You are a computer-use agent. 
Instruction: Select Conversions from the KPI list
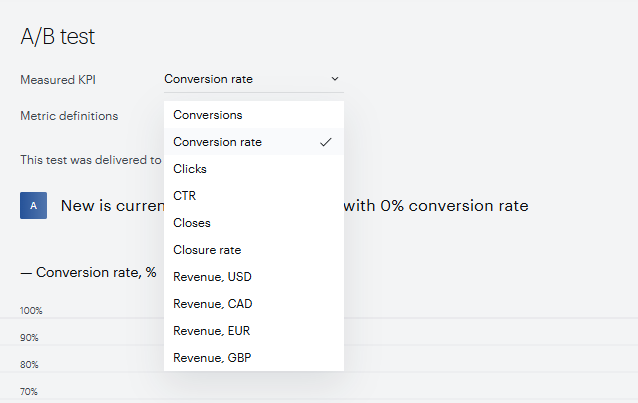point(253,115)
